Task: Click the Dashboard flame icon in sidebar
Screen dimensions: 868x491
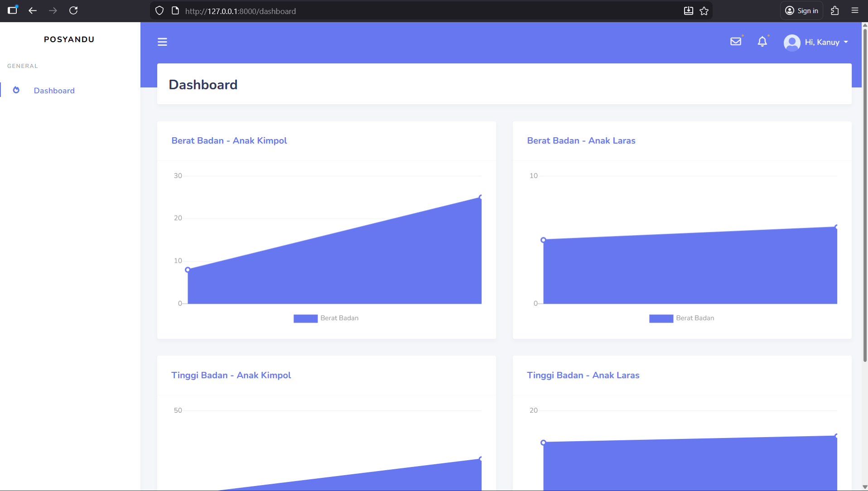Action: coord(16,90)
